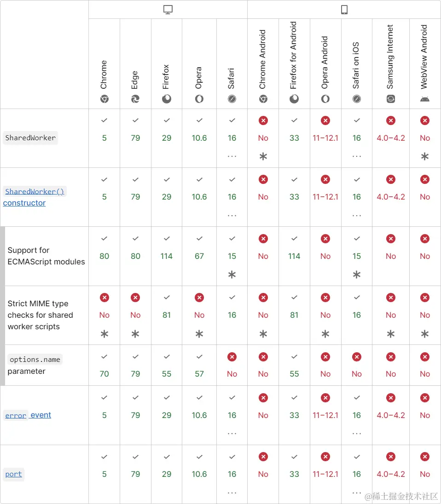Click Firefox version 81 Strict MIME cell
Screen dimensions: 441x504
coord(167,315)
